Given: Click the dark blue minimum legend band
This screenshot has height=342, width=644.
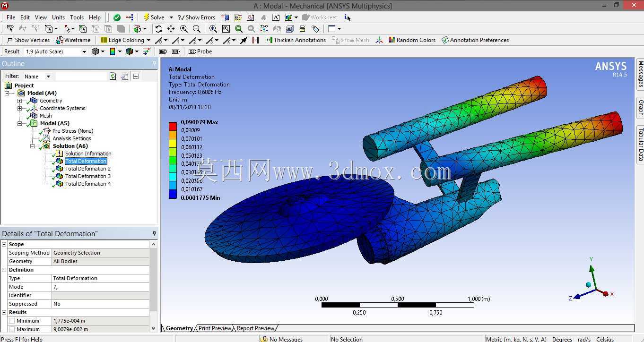Looking at the screenshot, I should (x=173, y=194).
